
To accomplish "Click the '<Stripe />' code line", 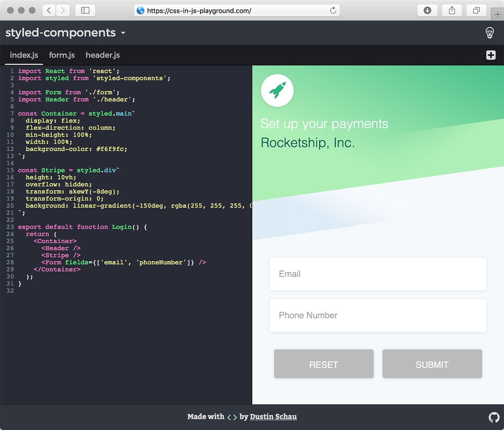I will pyautogui.click(x=61, y=255).
